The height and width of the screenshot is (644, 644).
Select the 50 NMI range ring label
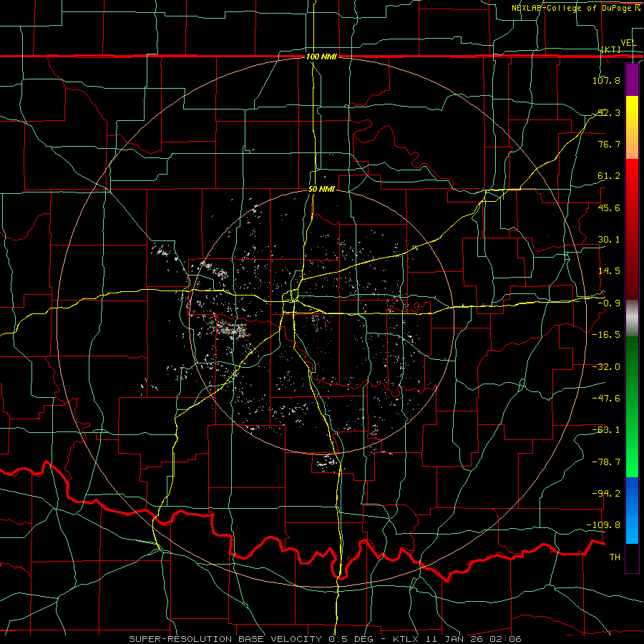[321, 189]
